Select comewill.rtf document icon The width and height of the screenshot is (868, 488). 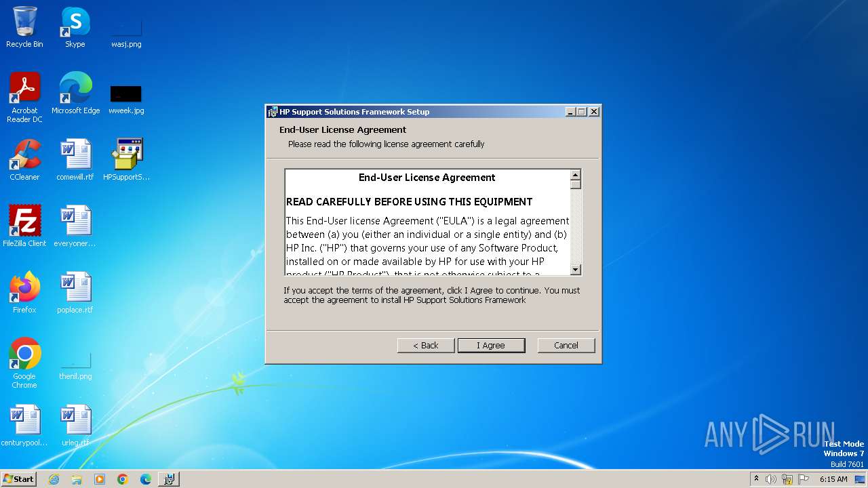coord(75,159)
